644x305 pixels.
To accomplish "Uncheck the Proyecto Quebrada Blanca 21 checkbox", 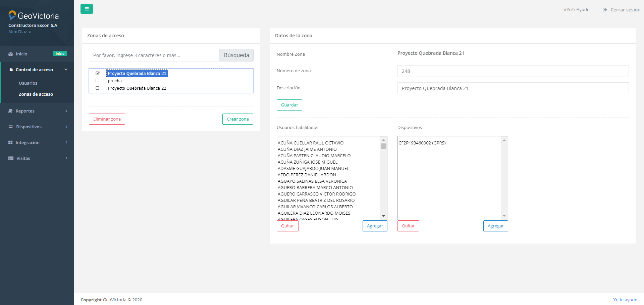I will click(x=98, y=73).
